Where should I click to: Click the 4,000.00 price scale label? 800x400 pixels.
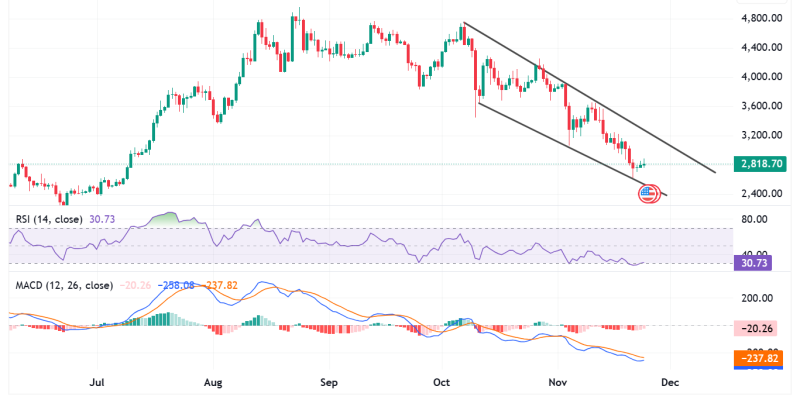point(758,77)
